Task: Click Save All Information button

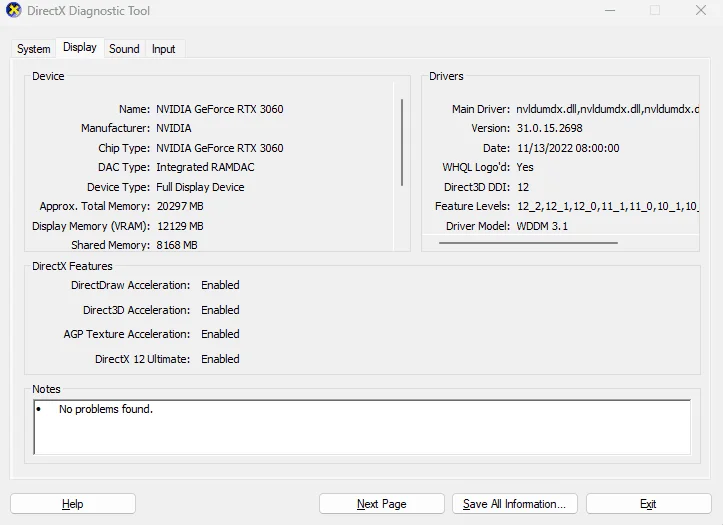Action: coord(515,504)
